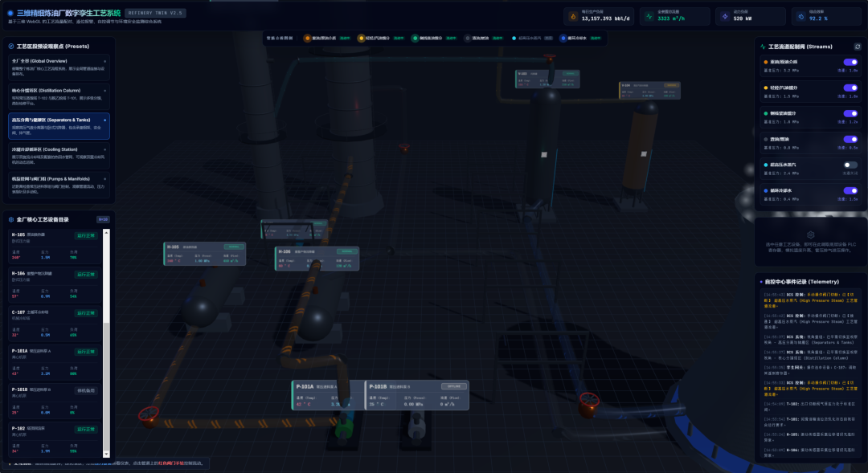Click the blue dot in the pipeline legend
Viewport: 868px width, 473px height.
coord(563,39)
